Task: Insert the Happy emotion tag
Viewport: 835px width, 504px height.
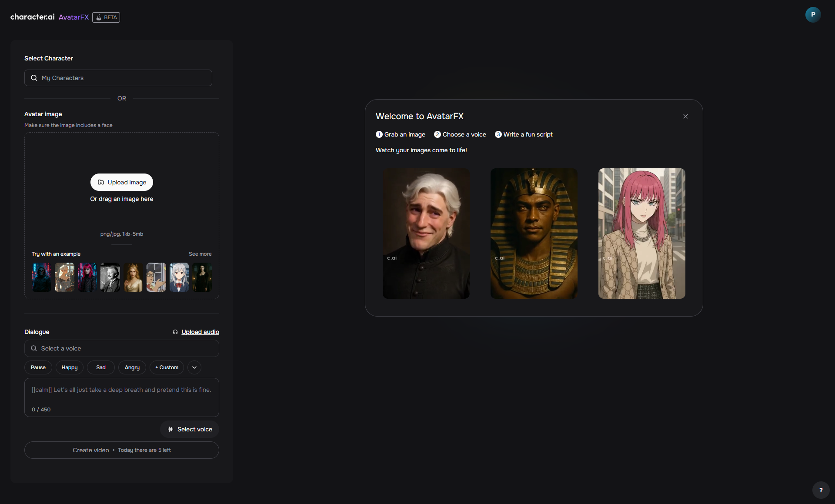Action: coord(70,367)
